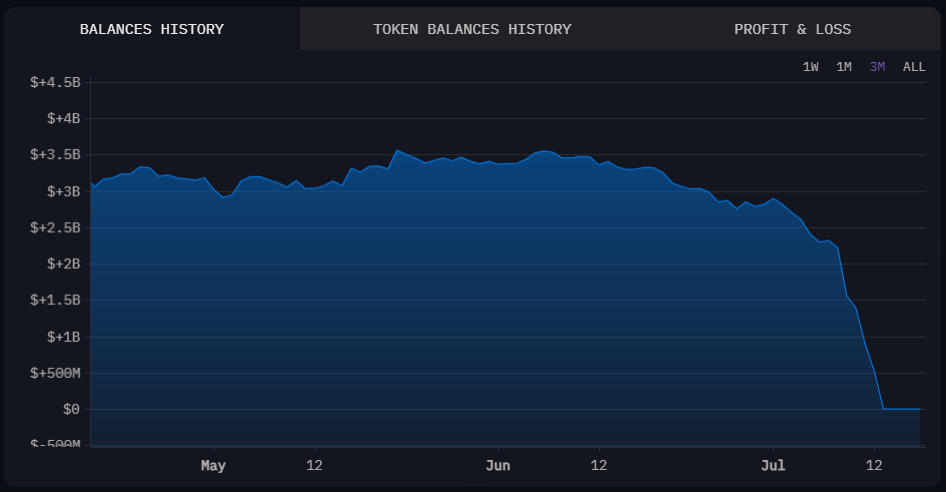
Task: Click the 12 label after Jun
Action: (x=598, y=465)
